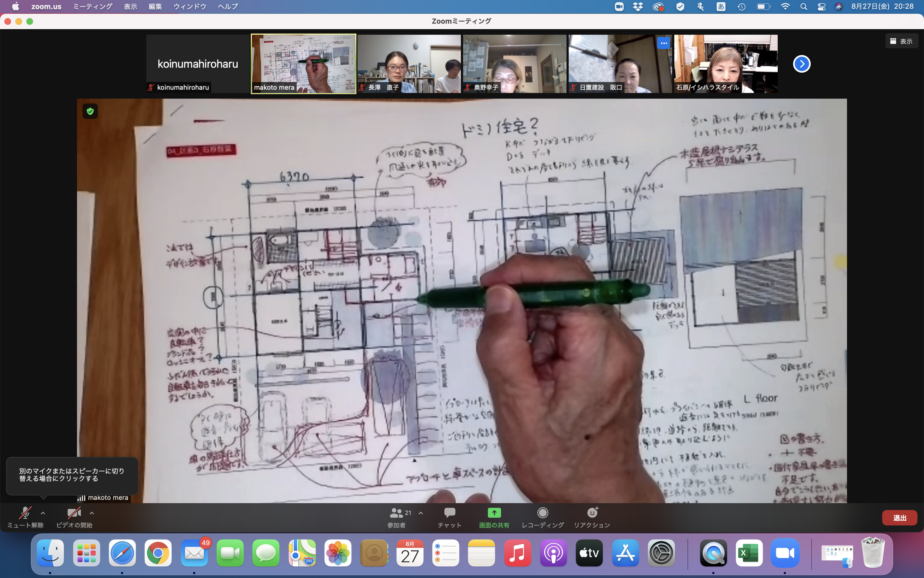
Task: Click the green encryption shield icon
Action: 90,111
